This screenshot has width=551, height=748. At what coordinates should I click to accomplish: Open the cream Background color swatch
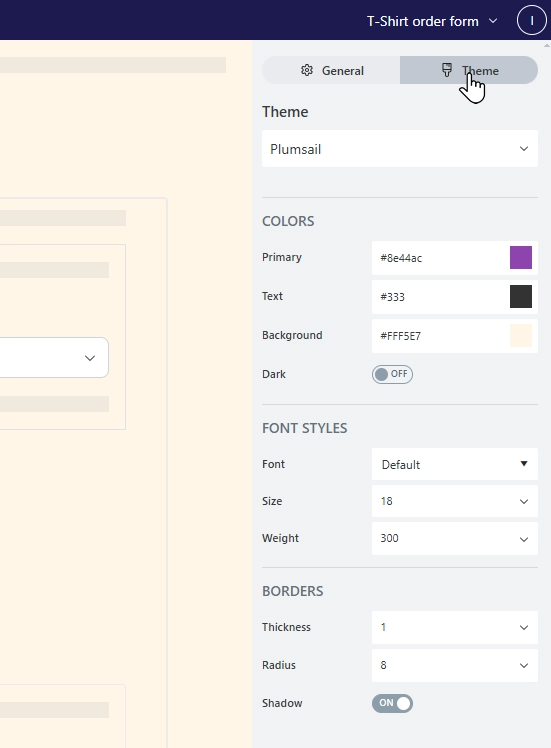pos(520,336)
